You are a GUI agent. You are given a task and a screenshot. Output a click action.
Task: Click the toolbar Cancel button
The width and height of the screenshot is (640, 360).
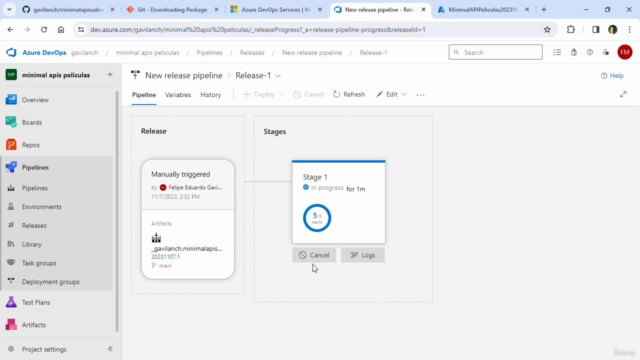309,95
